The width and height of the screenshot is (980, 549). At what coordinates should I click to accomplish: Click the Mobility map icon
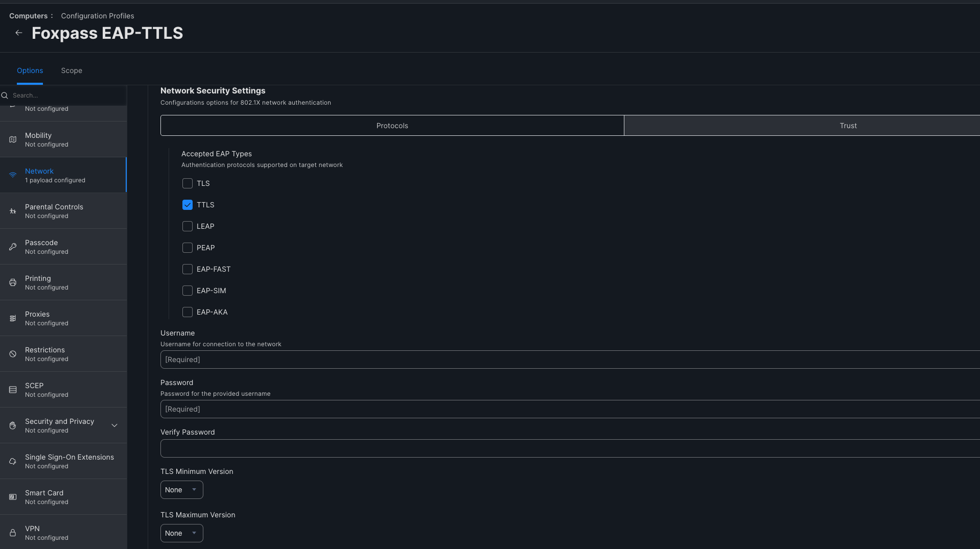pyautogui.click(x=13, y=139)
